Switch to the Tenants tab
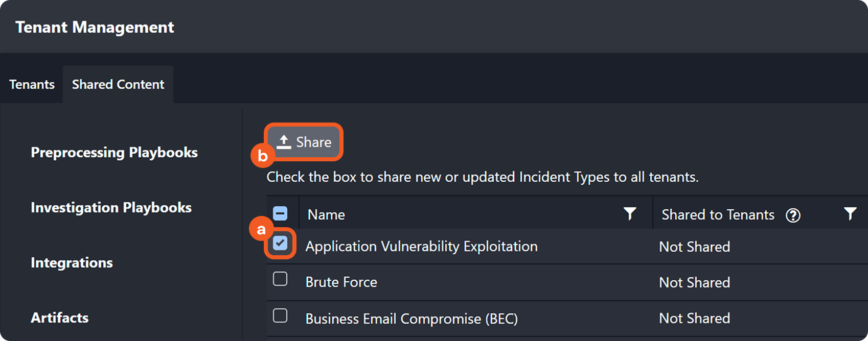The image size is (868, 341). coord(32,85)
